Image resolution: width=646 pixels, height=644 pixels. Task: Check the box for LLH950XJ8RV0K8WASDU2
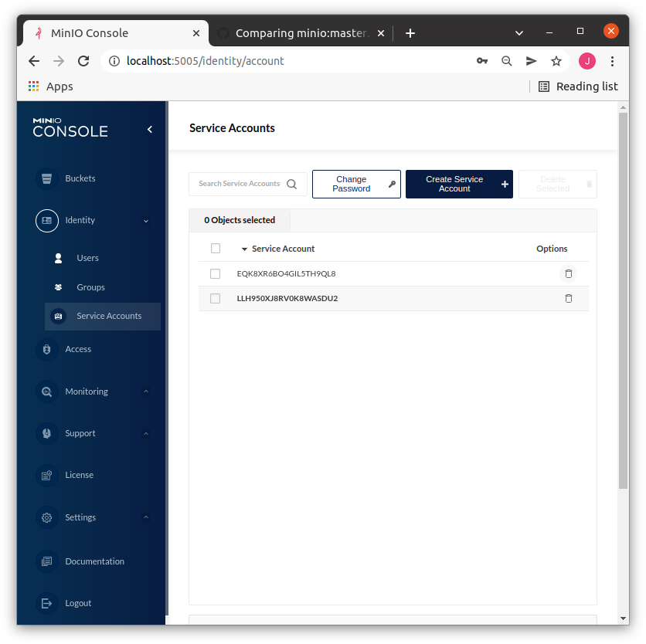215,299
